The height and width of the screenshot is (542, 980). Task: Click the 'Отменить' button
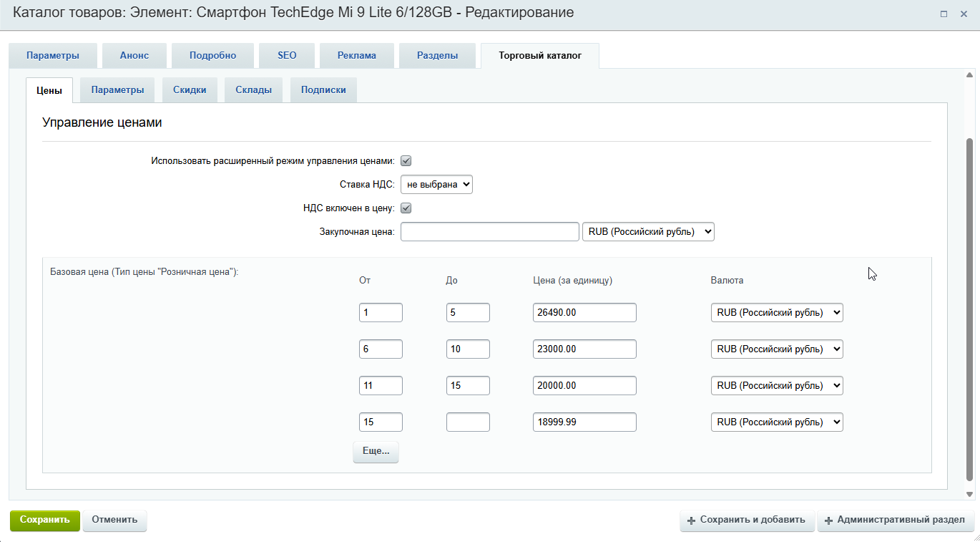[x=114, y=521]
